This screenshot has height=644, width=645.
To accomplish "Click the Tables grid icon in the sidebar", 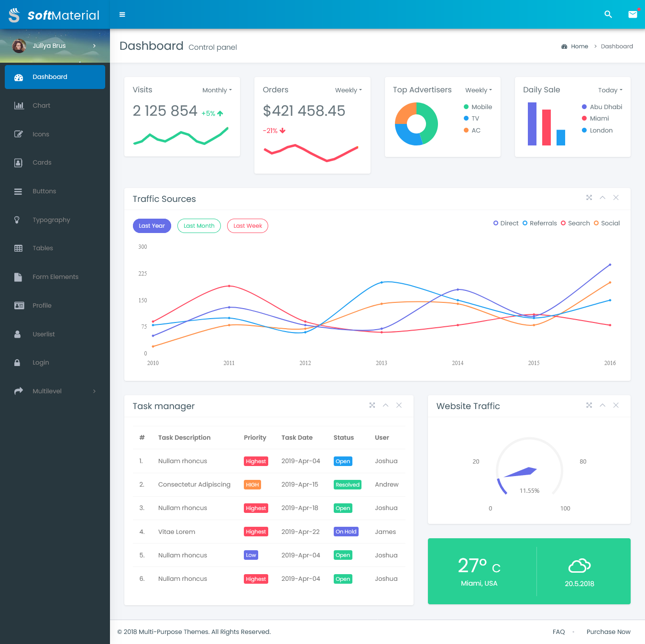I will [x=19, y=248].
